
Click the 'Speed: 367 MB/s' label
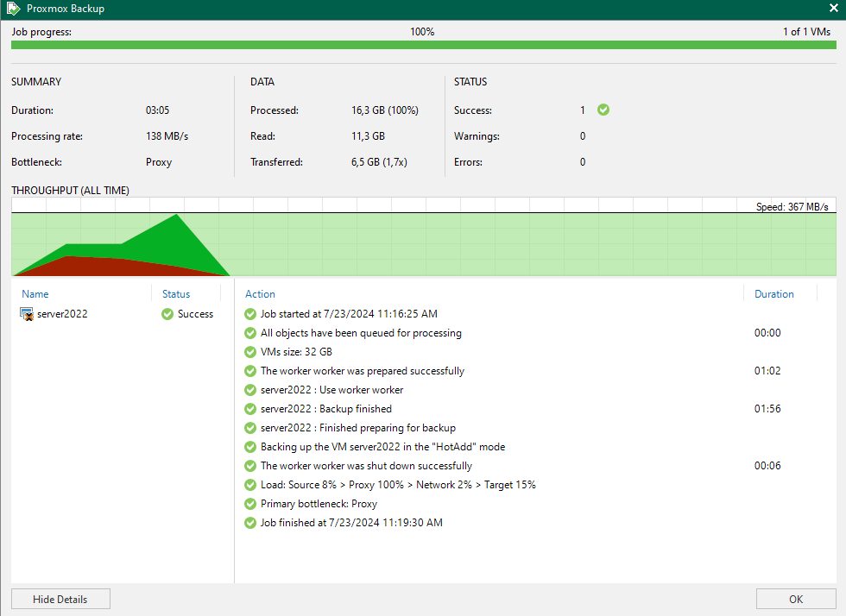pyautogui.click(x=792, y=206)
